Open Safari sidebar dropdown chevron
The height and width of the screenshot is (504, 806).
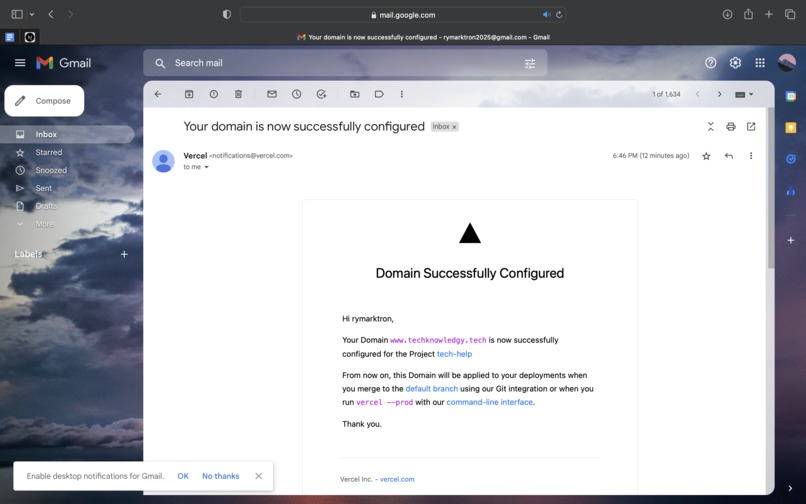[32, 14]
